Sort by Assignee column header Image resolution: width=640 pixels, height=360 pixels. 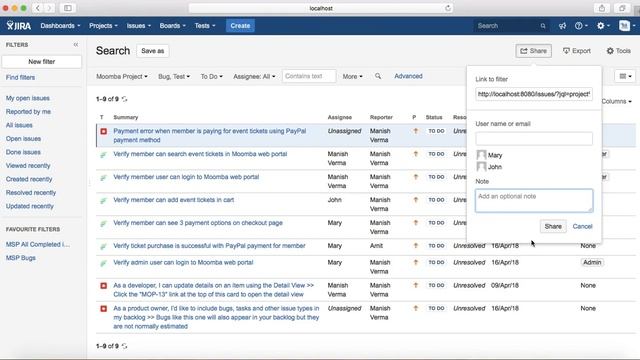340,118
